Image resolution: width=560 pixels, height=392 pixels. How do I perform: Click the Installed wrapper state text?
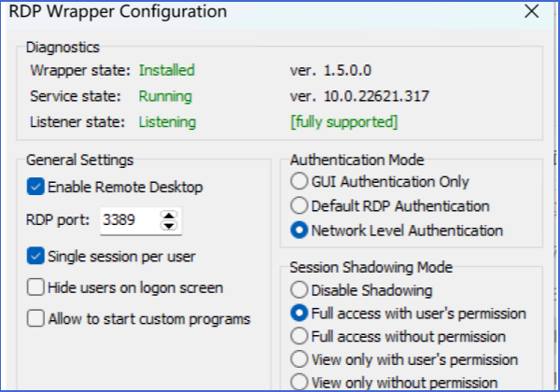click(166, 70)
